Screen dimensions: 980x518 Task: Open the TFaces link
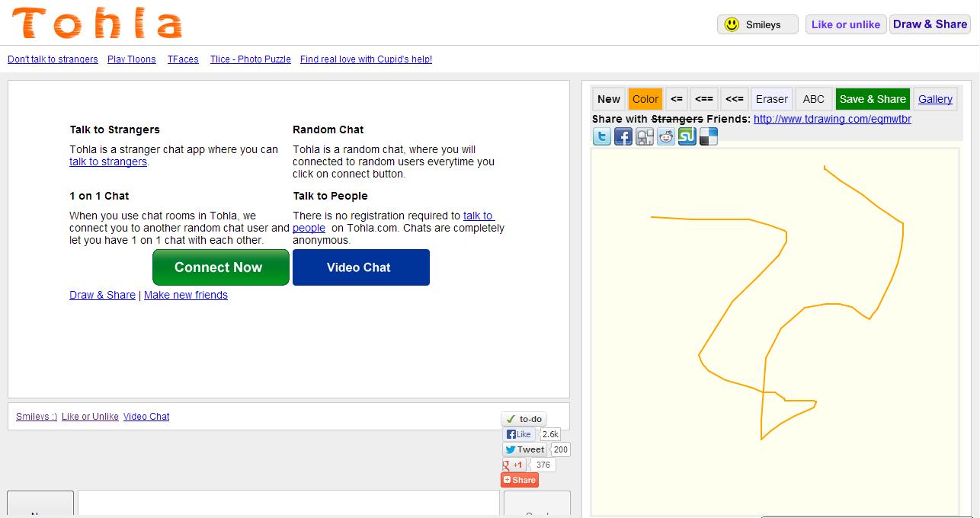pyautogui.click(x=183, y=59)
